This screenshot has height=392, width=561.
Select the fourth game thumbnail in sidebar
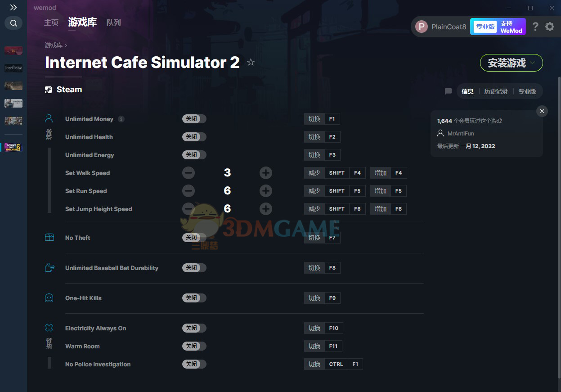(13, 103)
